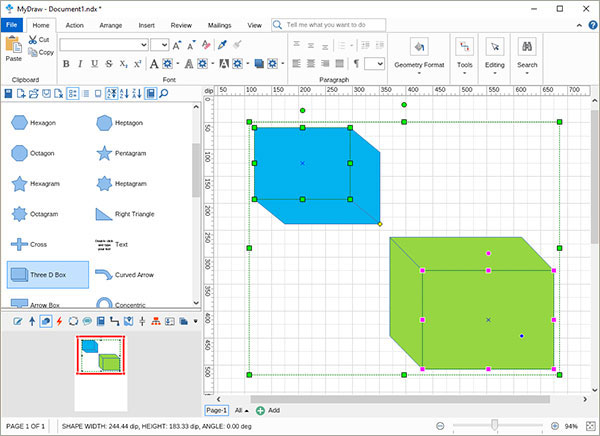Open the File menu
This screenshot has width=600, height=436.
pos(11,23)
